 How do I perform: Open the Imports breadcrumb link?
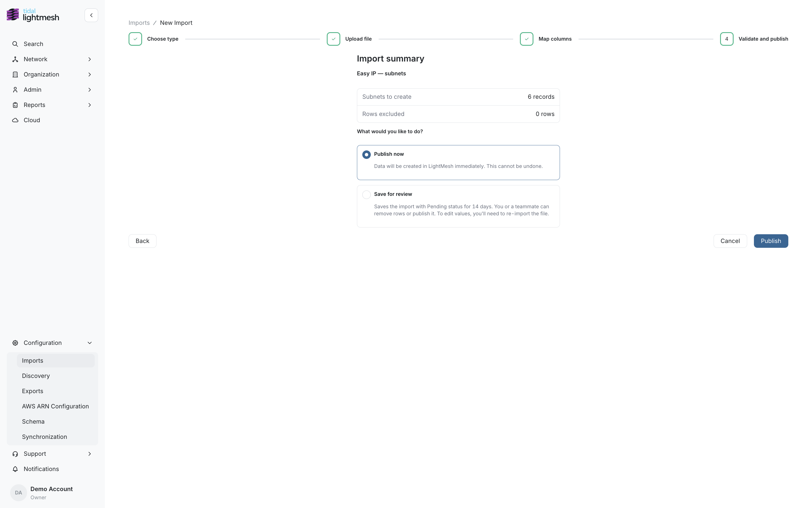139,23
